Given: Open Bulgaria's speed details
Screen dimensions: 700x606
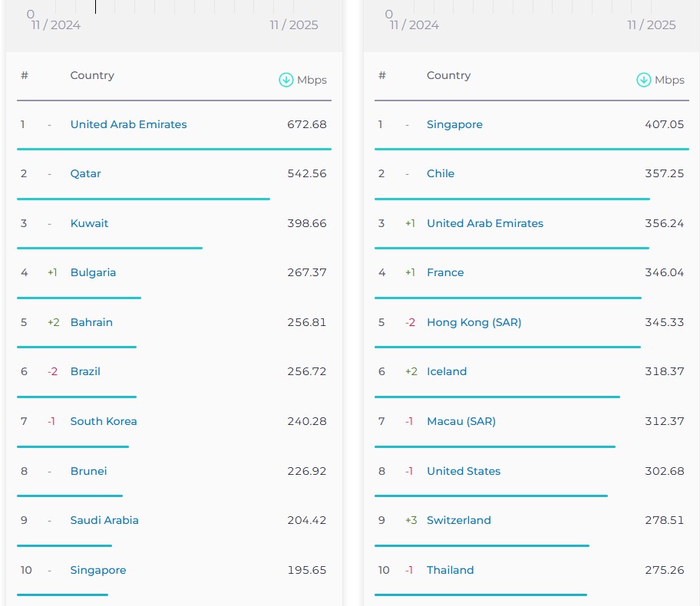Looking at the screenshot, I should click(93, 272).
